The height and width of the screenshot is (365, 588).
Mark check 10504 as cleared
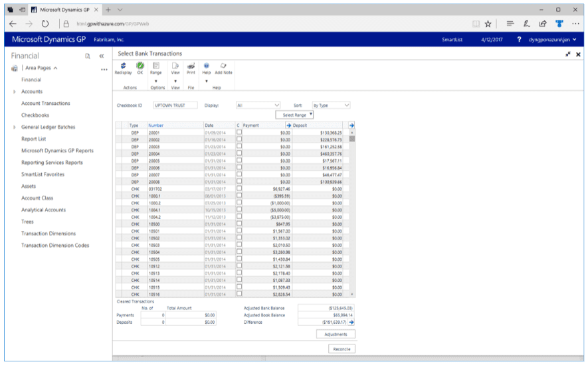[x=239, y=252]
